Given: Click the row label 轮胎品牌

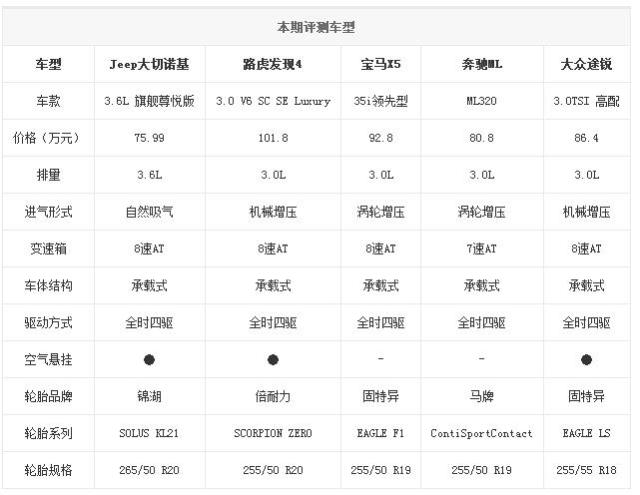Looking at the screenshot, I should click(48, 396).
